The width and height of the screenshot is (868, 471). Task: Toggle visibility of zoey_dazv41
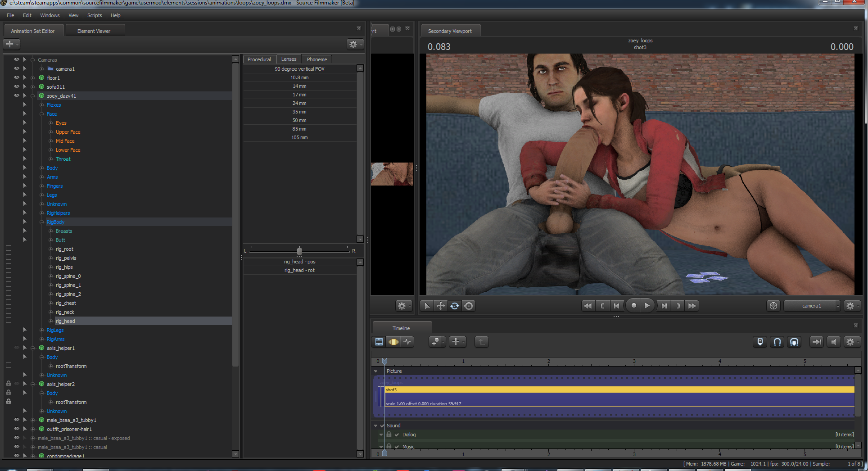click(x=17, y=95)
